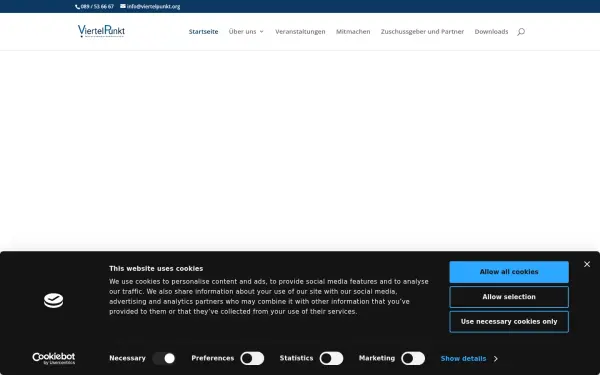The image size is (600, 375).
Task: Open Zuschussgeber und Partner page
Action: (422, 32)
